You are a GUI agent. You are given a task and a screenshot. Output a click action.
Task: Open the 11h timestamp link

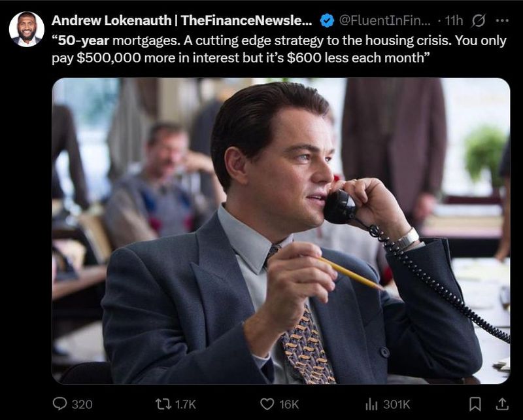(x=453, y=21)
